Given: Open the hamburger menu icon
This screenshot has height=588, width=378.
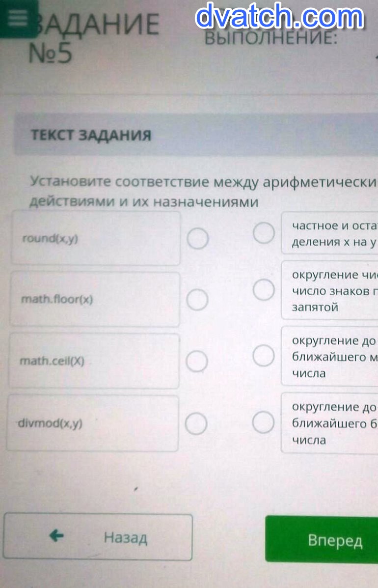Looking at the screenshot, I should click(x=19, y=18).
